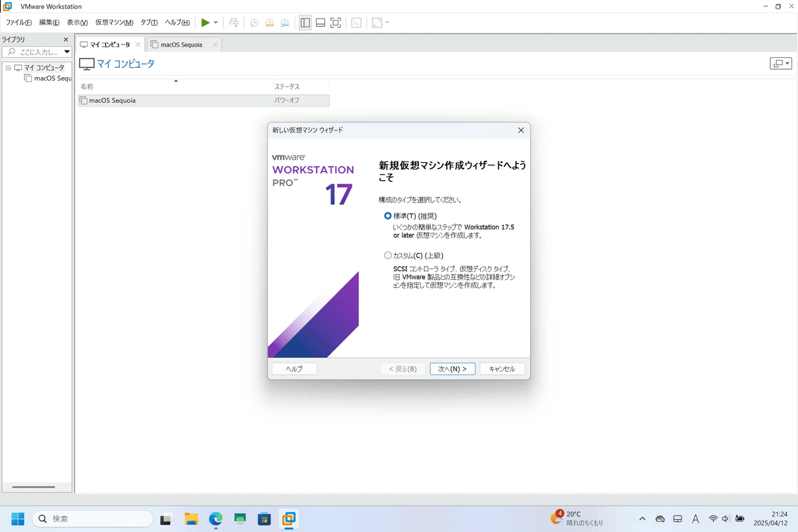
Task: Open the Windows Start menu
Action: 17,519
